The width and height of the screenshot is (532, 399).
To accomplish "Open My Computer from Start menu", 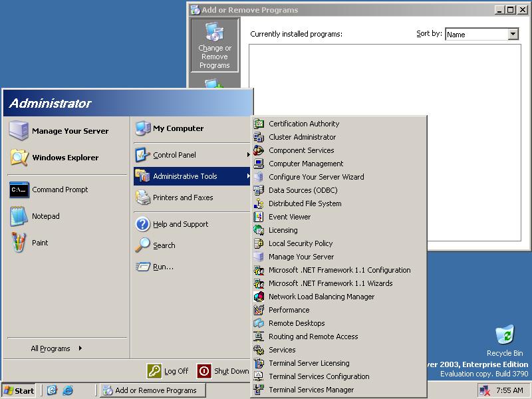I will click(x=192, y=128).
